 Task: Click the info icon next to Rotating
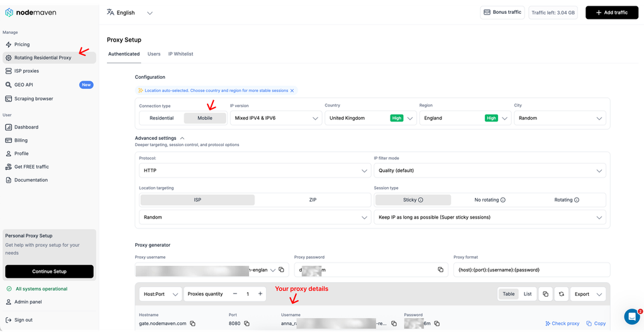pos(577,200)
